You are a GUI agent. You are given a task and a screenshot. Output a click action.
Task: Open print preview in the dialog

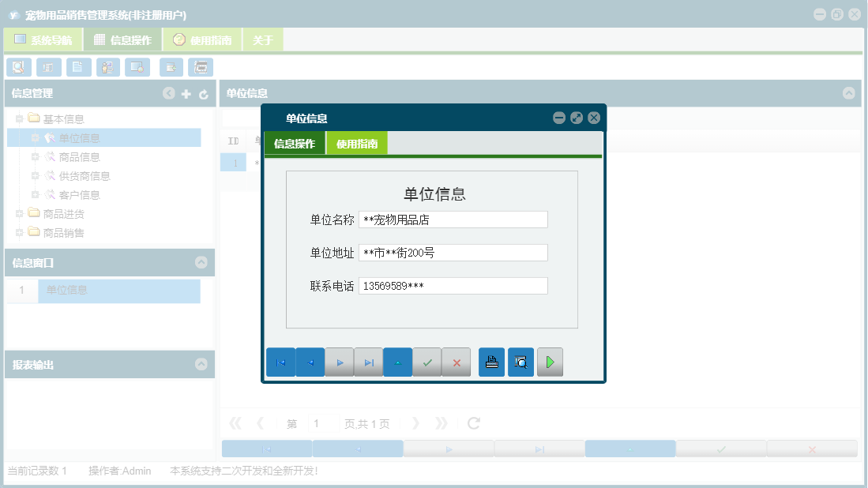[520, 362]
